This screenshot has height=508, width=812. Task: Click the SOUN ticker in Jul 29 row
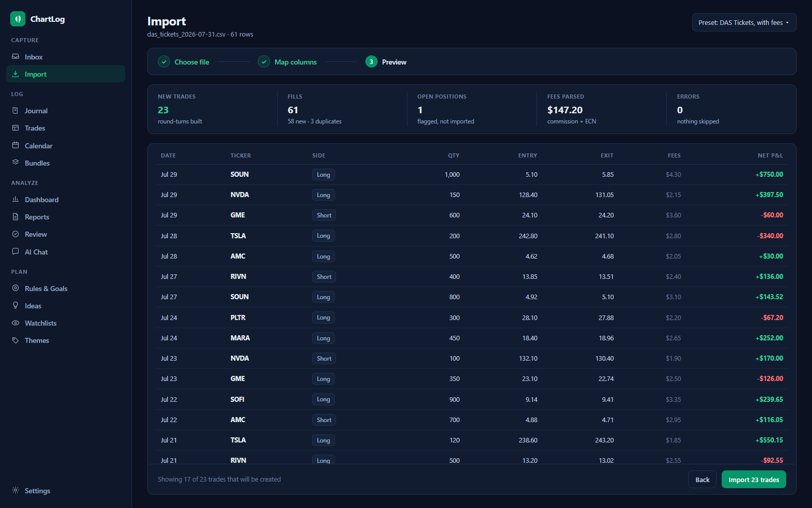240,174
